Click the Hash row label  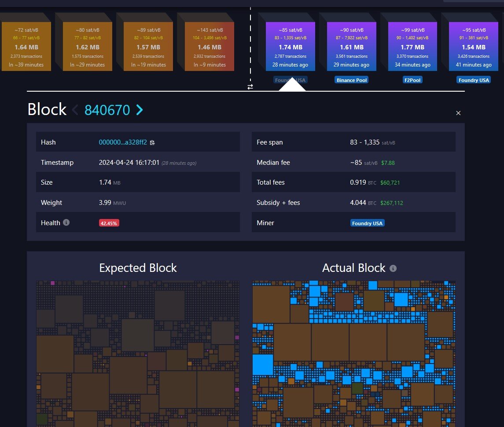pyautogui.click(x=48, y=142)
